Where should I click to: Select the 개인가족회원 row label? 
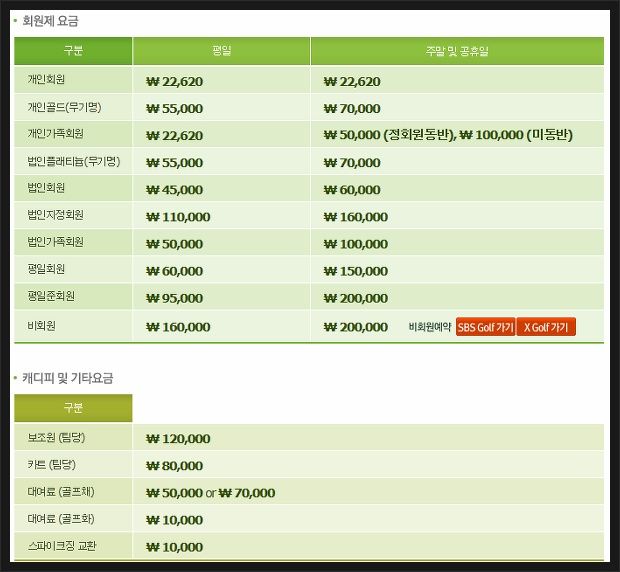tap(55, 134)
